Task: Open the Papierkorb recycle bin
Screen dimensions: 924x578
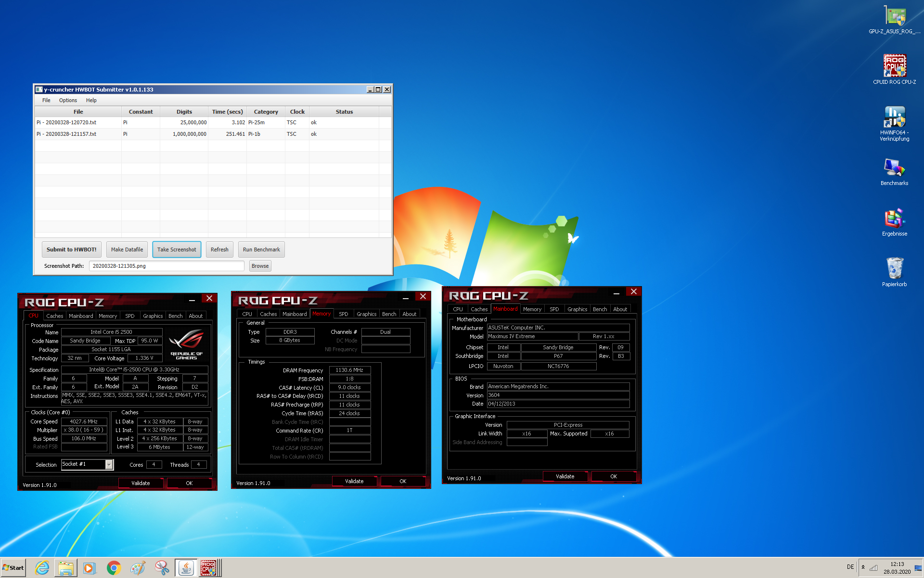Action: tap(894, 272)
